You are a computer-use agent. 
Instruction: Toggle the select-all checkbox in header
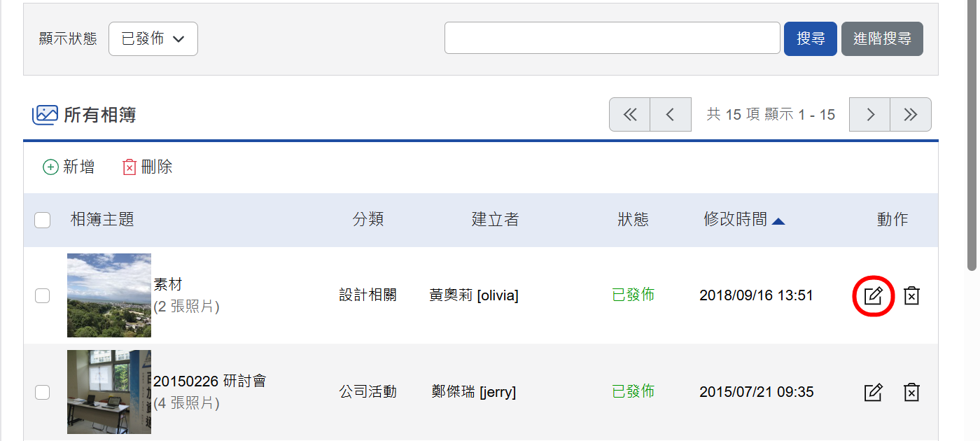tap(43, 220)
